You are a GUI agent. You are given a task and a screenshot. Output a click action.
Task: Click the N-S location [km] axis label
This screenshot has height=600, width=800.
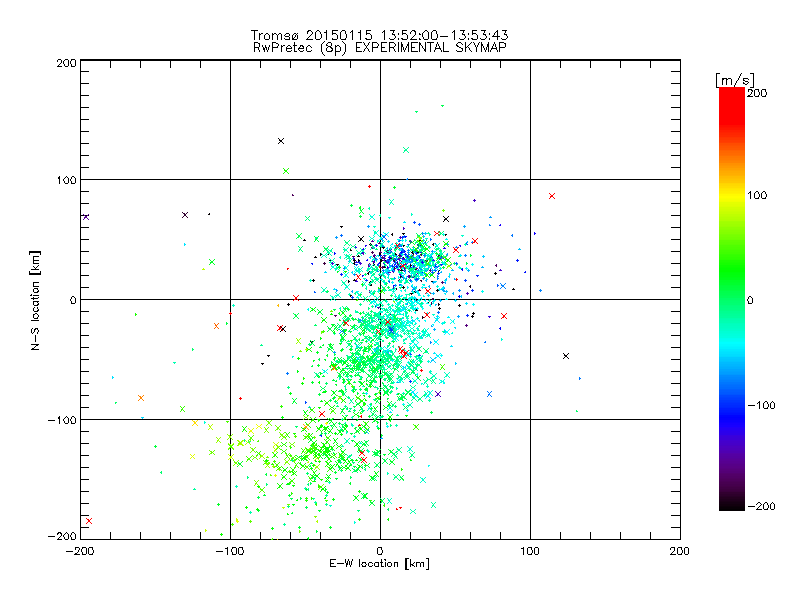tap(35, 301)
